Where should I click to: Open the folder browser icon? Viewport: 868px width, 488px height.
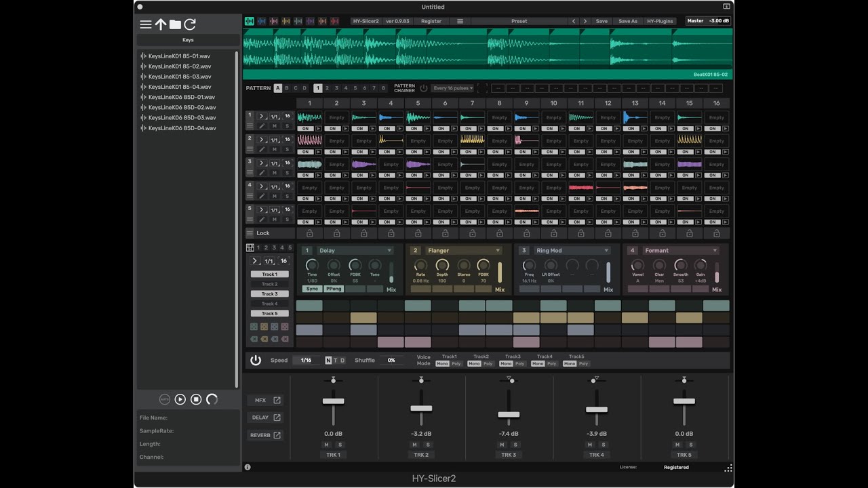coord(175,24)
